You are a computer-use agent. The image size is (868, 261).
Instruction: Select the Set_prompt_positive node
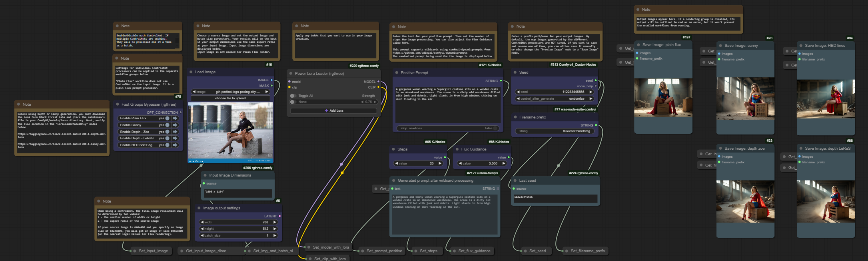(381, 251)
